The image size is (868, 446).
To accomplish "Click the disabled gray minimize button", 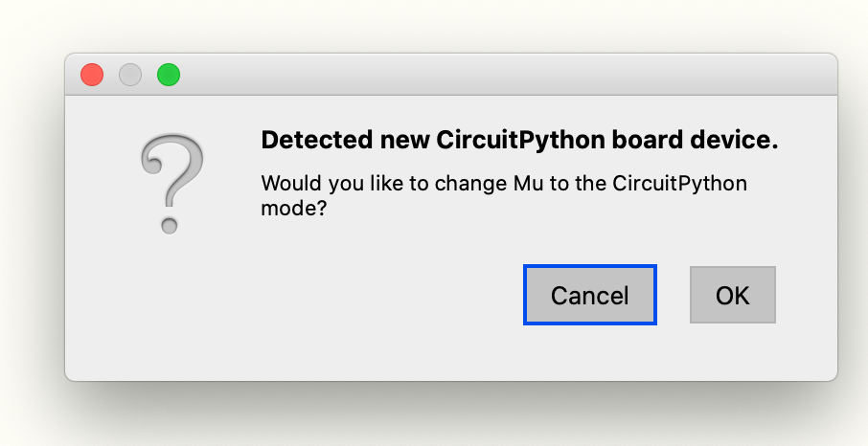I will click(x=130, y=75).
